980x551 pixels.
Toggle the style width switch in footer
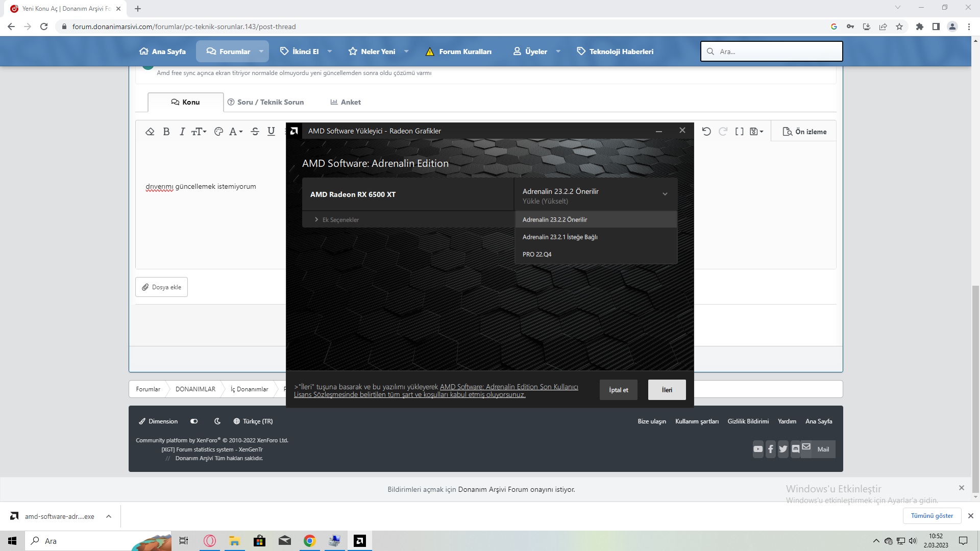point(194,421)
